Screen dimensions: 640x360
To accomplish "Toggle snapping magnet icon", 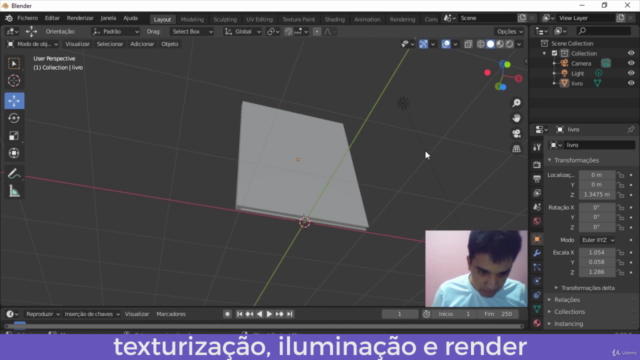I will pos(288,31).
